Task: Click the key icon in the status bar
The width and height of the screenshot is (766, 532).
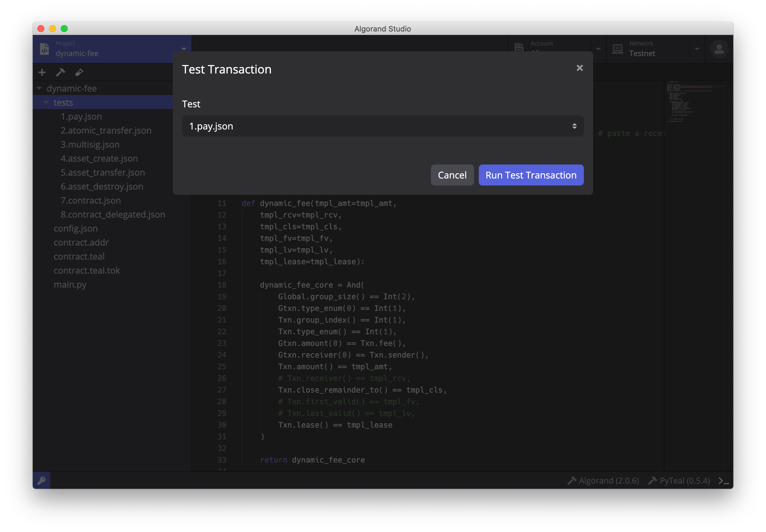Action: click(41, 480)
